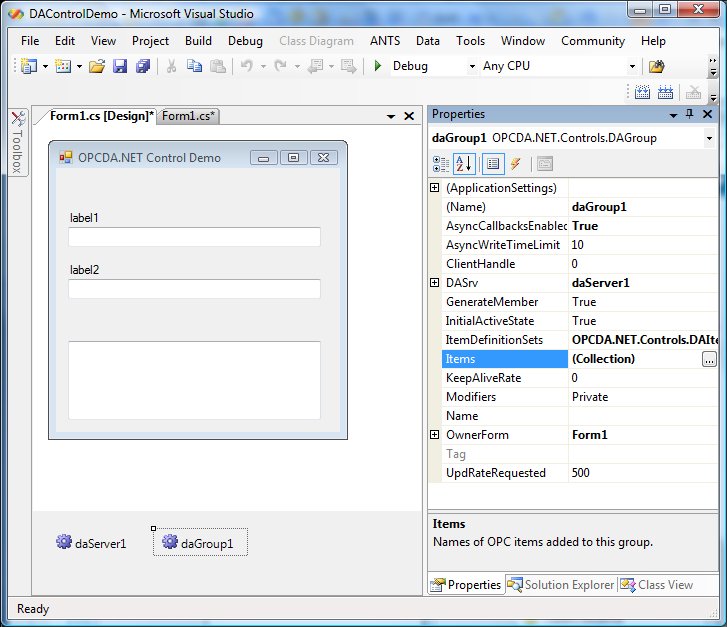727x627 pixels.
Task: Expand the DASrv property node
Action: [434, 283]
